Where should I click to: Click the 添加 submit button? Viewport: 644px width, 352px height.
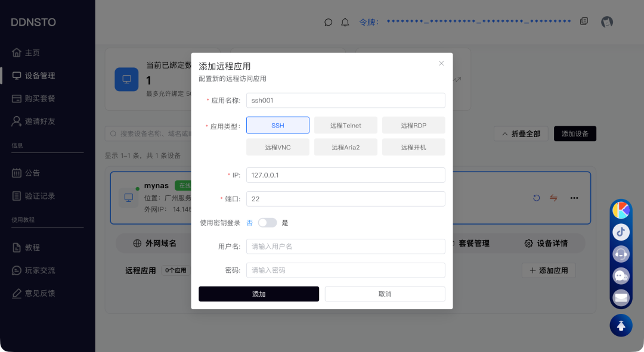tap(259, 294)
